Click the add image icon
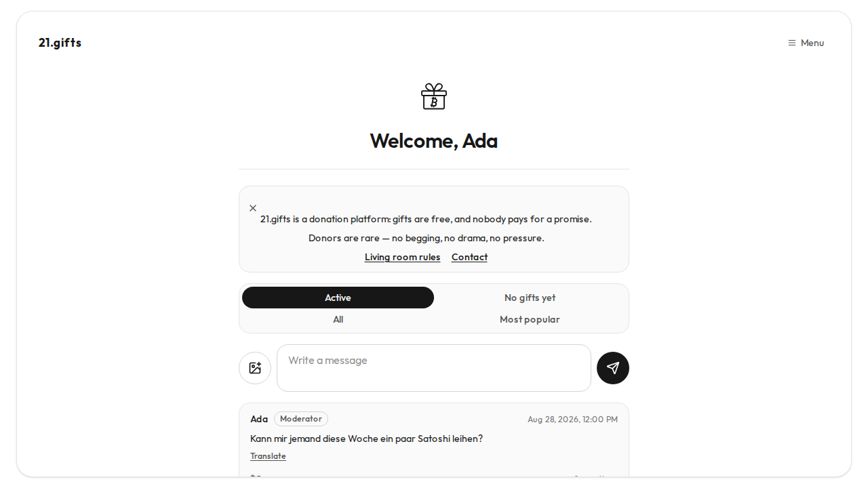This screenshot has height=488, width=868. (x=255, y=368)
